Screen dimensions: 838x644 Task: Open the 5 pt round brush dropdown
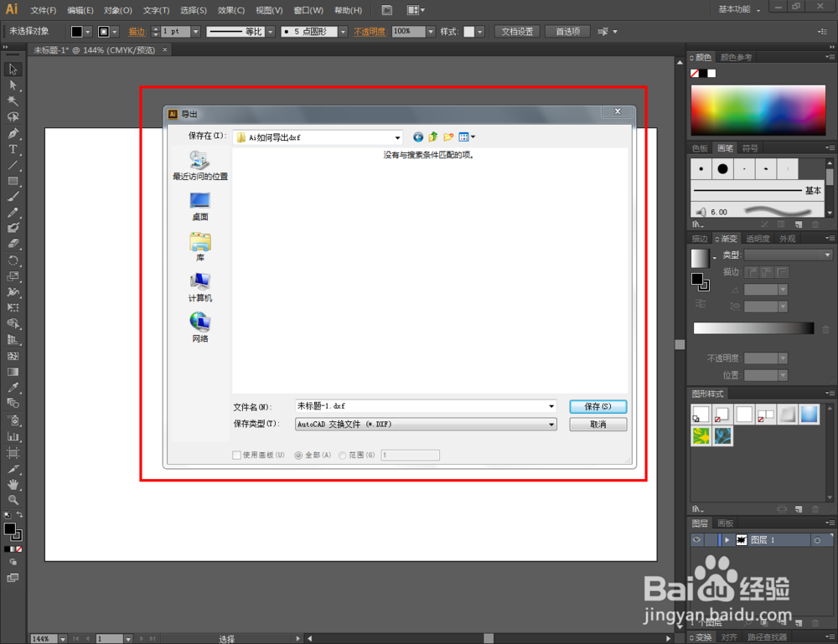click(x=343, y=32)
